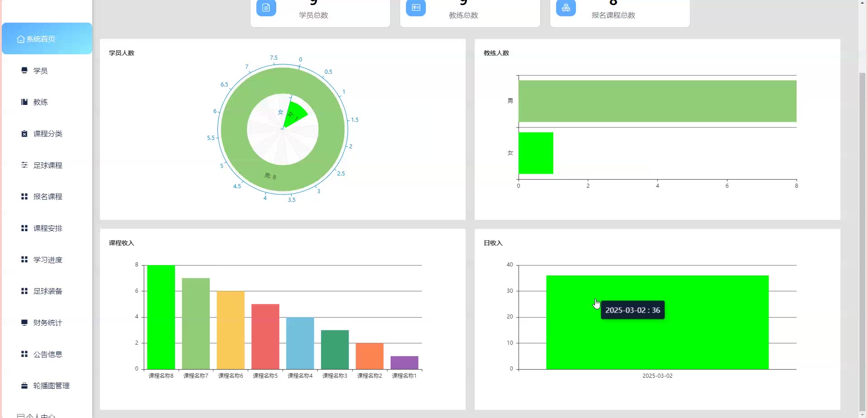Viewport: 868px width, 418px height.
Task: Click the 学员 sidebar icon
Action: click(x=24, y=70)
